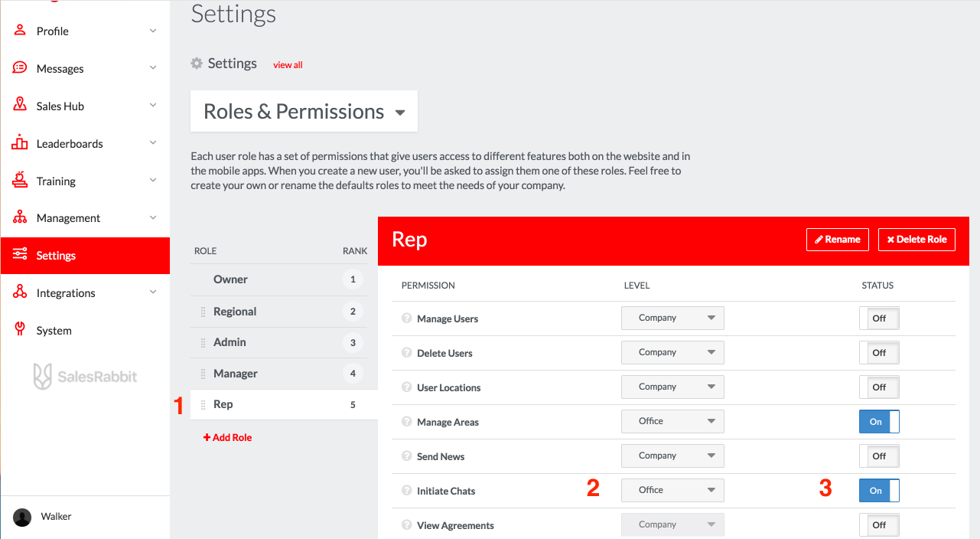Viewport: 980px width, 539px height.
Task: Click the Rename button
Action: point(838,239)
